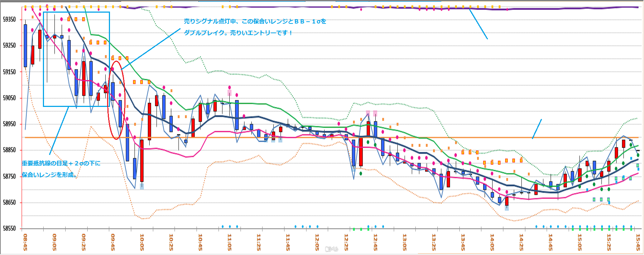Click the 15:45 time axis label
Viewport: 644px width, 255px height.
click(x=638, y=242)
